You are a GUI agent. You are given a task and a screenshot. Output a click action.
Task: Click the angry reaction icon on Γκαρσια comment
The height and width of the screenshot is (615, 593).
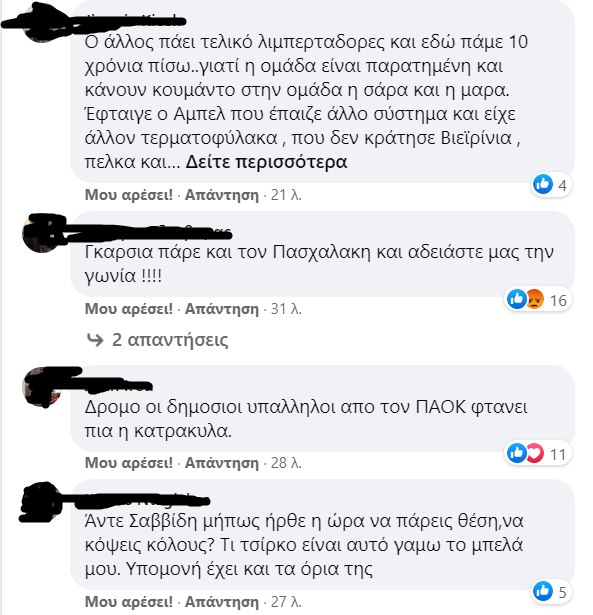(534, 299)
